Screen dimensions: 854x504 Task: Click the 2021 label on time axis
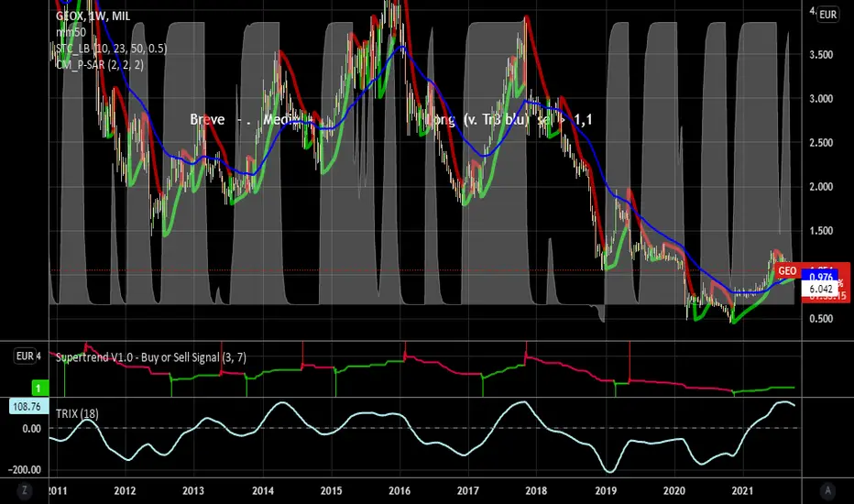[742, 490]
